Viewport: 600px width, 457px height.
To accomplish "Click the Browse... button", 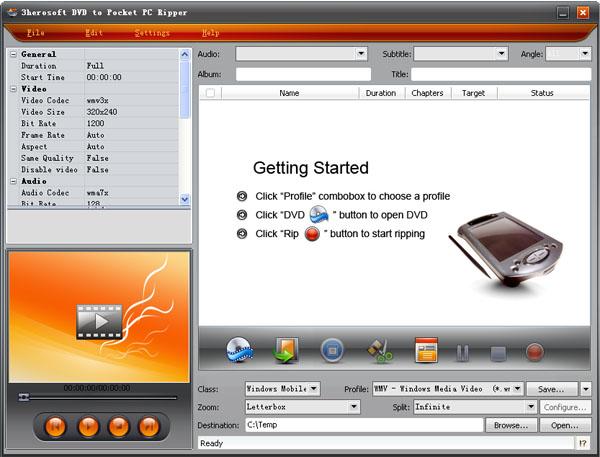I will (510, 425).
